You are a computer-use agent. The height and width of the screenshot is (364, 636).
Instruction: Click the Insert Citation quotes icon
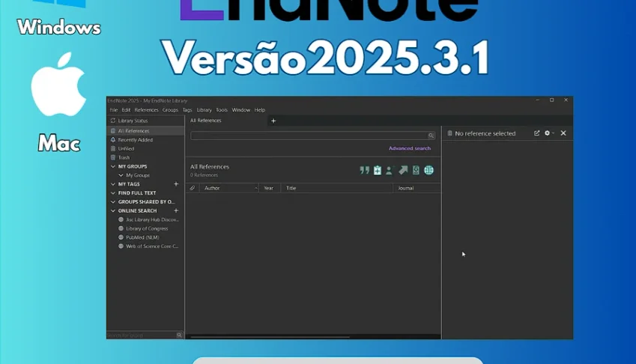[364, 170]
